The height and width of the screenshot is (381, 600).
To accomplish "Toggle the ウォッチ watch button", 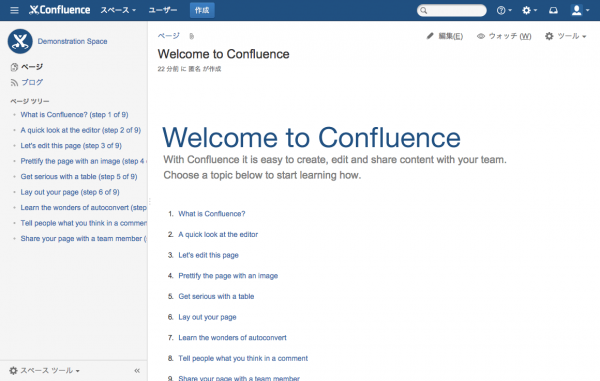I will pos(504,36).
